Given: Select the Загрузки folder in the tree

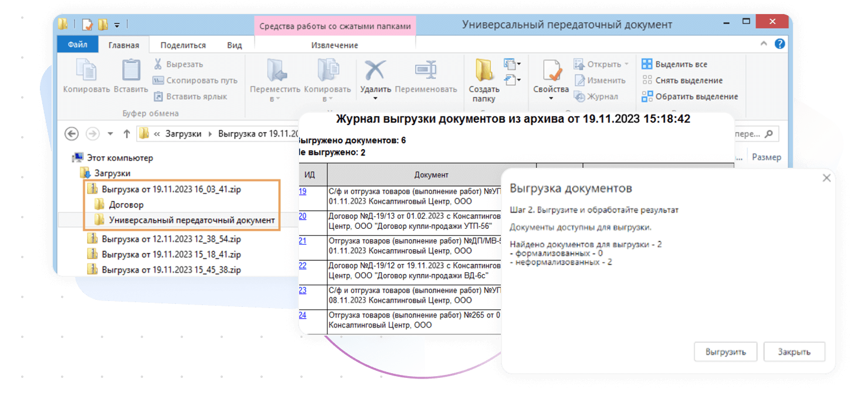Looking at the screenshot, I should pos(105,173).
